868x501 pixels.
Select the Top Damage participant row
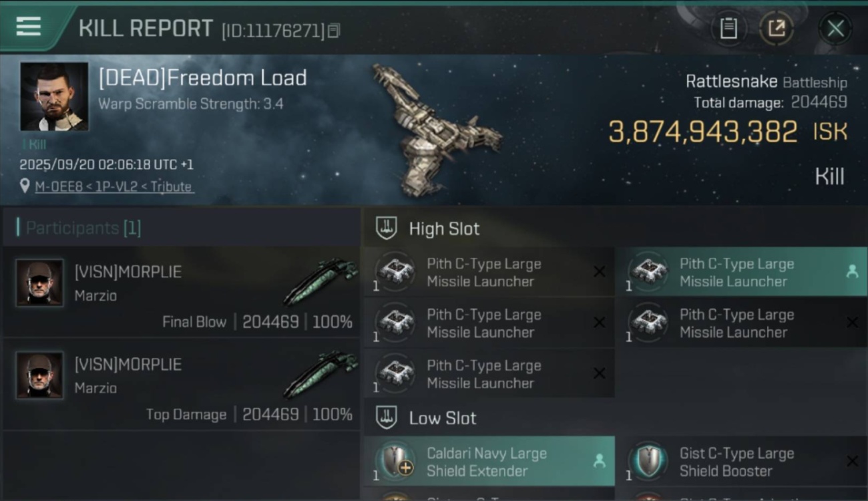[180, 385]
